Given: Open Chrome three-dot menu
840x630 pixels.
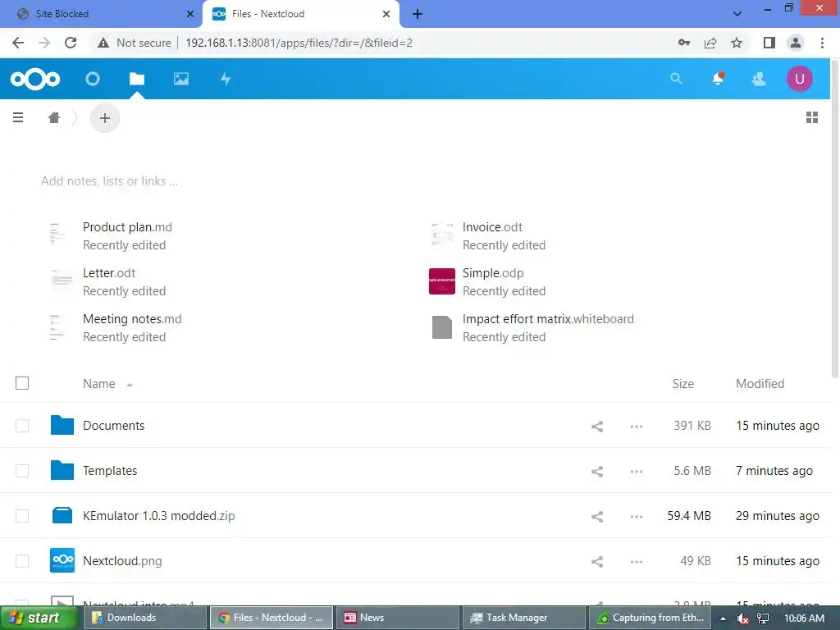Looking at the screenshot, I should tap(822, 43).
